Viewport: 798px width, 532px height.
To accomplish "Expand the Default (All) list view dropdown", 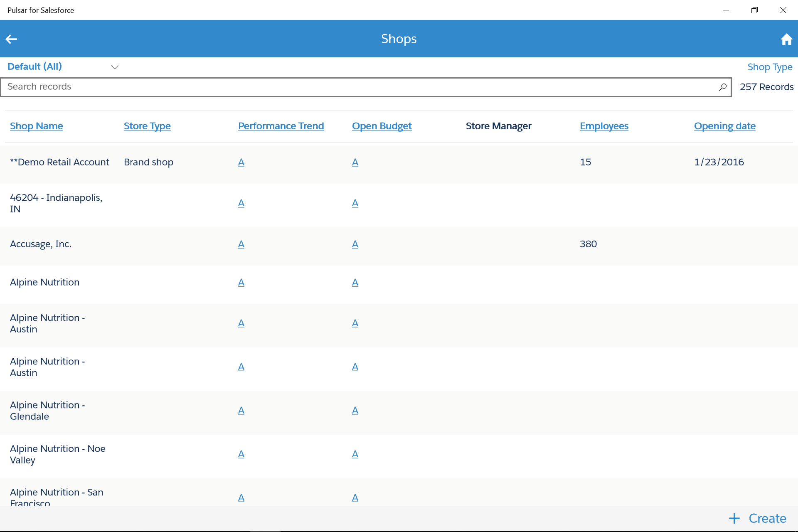I will (115, 67).
